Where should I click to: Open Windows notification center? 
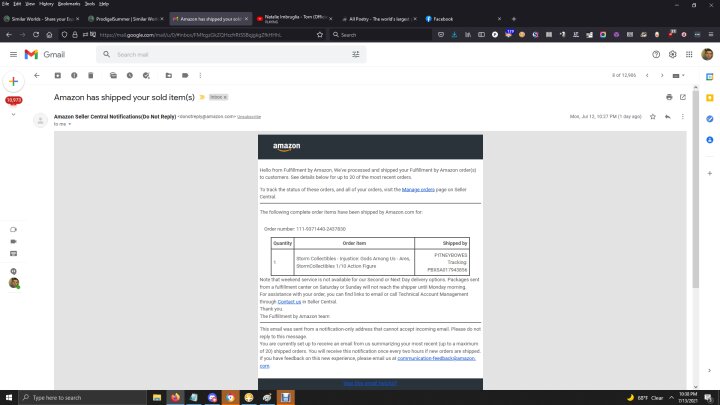pos(709,397)
